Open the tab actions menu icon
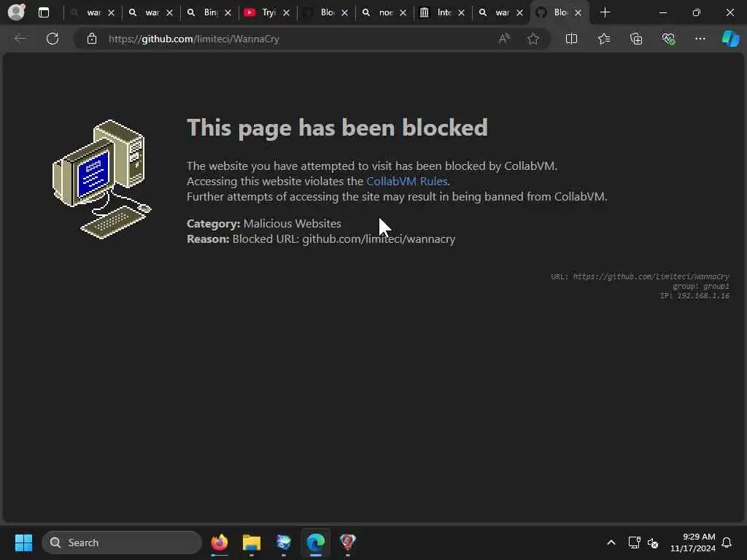Viewport: 747px width, 560px height. click(x=43, y=12)
